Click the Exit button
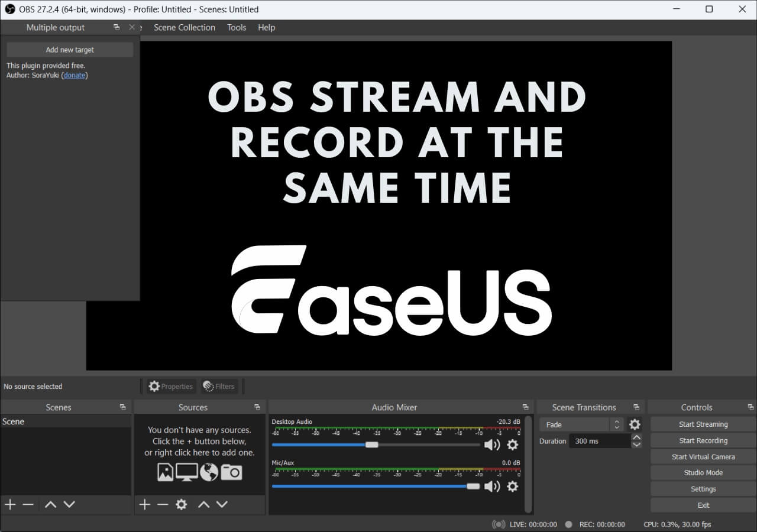The image size is (757, 532). (x=703, y=505)
